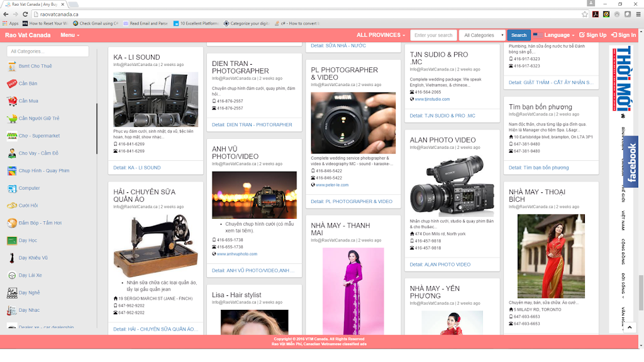
Task: Open the Language dropdown
Action: pos(554,35)
